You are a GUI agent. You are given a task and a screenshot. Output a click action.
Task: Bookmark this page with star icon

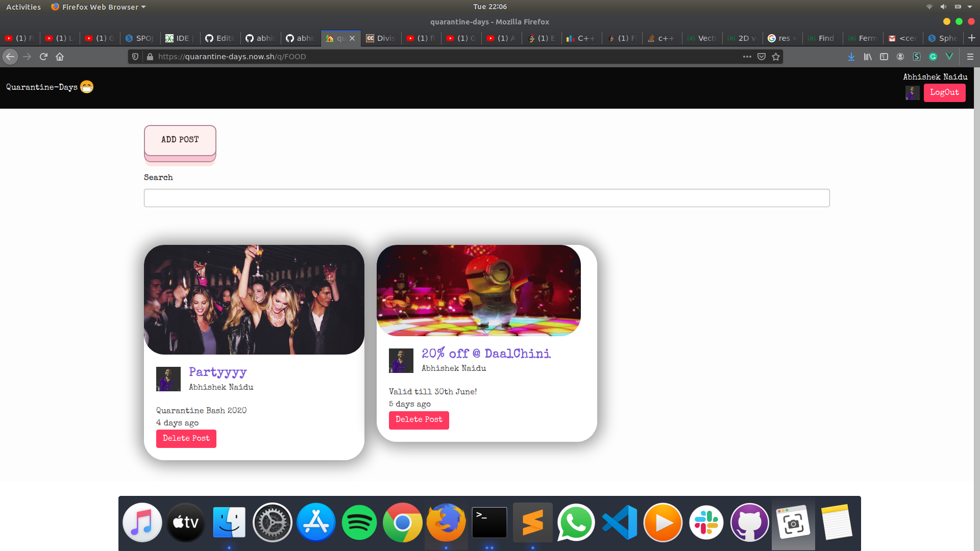pyautogui.click(x=776, y=57)
